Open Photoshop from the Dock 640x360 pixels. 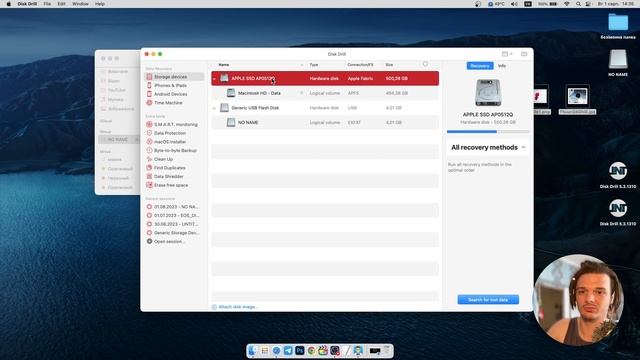click(300, 350)
